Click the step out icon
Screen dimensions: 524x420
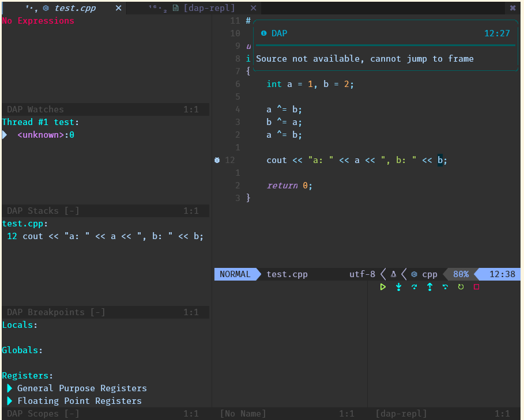pyautogui.click(x=429, y=286)
